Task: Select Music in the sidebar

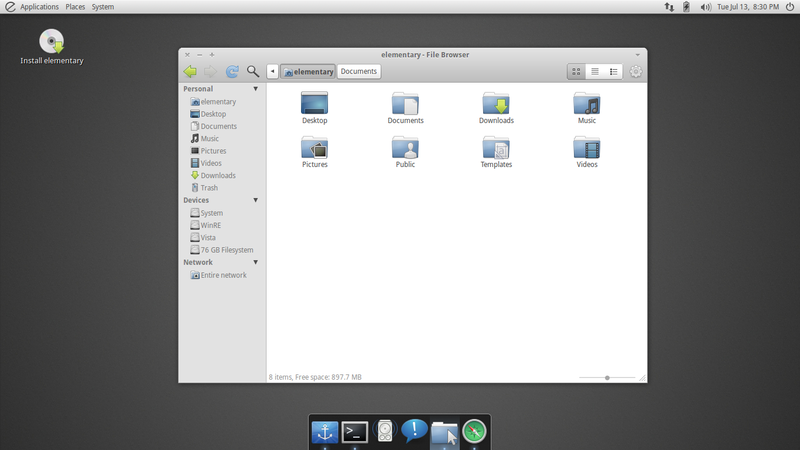Action: point(205,138)
